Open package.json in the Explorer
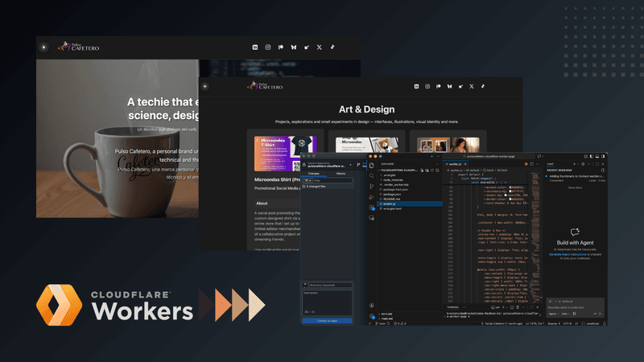The image size is (644, 362). pyautogui.click(x=392, y=194)
